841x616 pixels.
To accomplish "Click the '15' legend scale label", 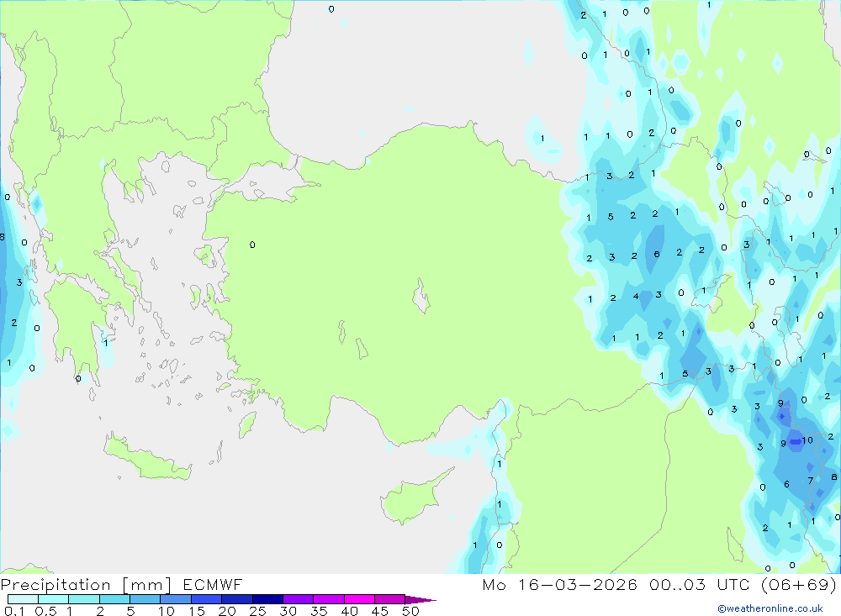I will [197, 611].
